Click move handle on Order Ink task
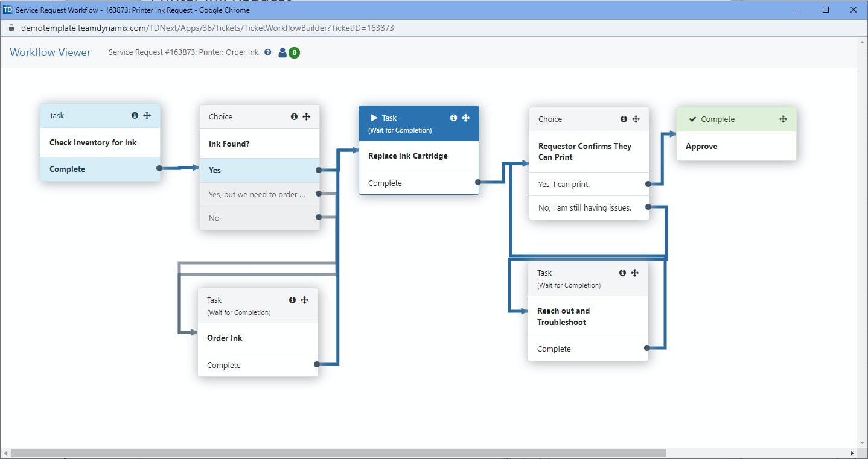Screen dimensions: 868x459 (305, 300)
